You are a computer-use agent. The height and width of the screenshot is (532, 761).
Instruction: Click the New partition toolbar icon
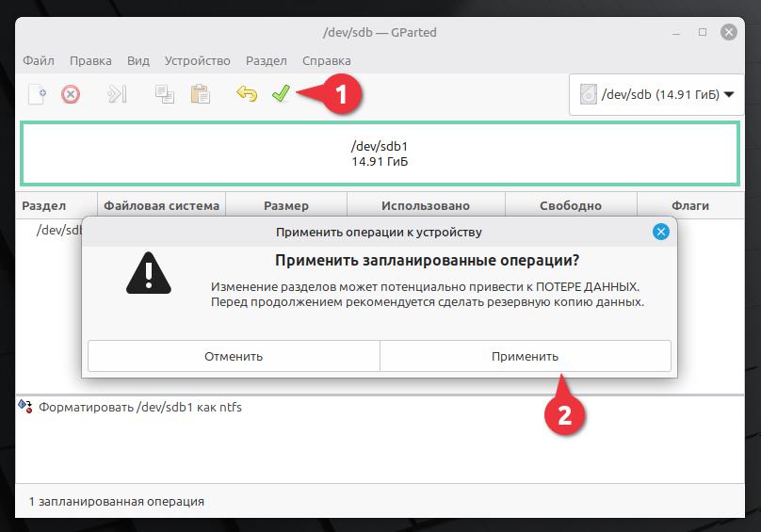click(x=38, y=94)
